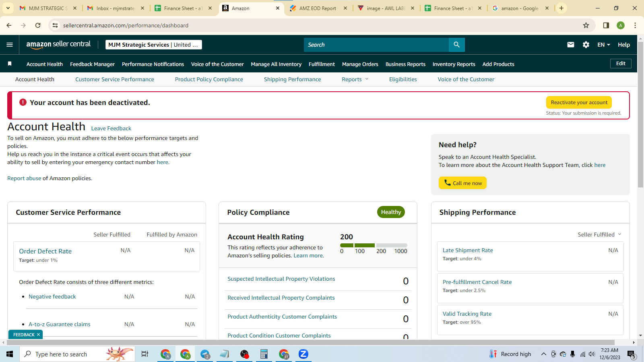Open the Telegram app on the taskbar
The height and width of the screenshot is (362, 644).
205,354
